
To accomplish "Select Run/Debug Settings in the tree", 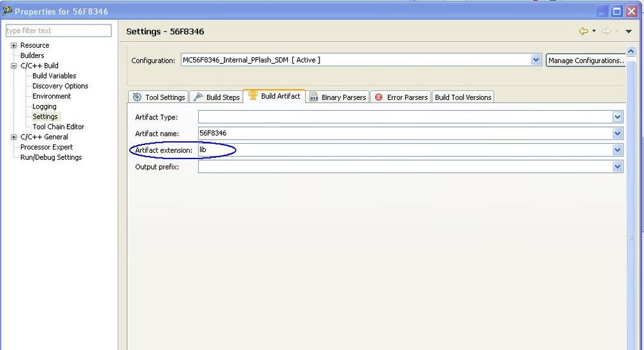I will [51, 157].
